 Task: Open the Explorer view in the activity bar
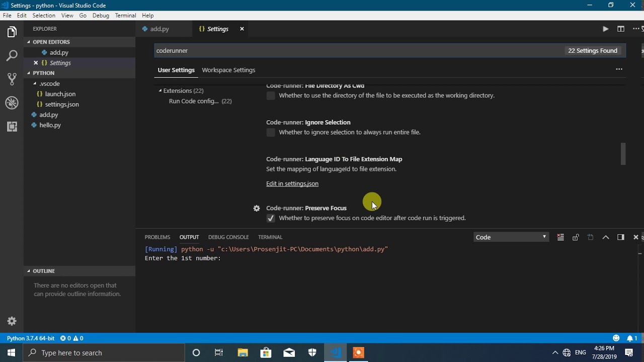coord(12,33)
